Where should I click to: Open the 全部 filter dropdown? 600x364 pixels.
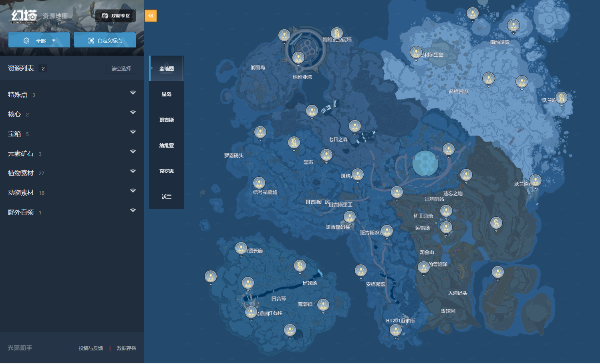(x=39, y=40)
